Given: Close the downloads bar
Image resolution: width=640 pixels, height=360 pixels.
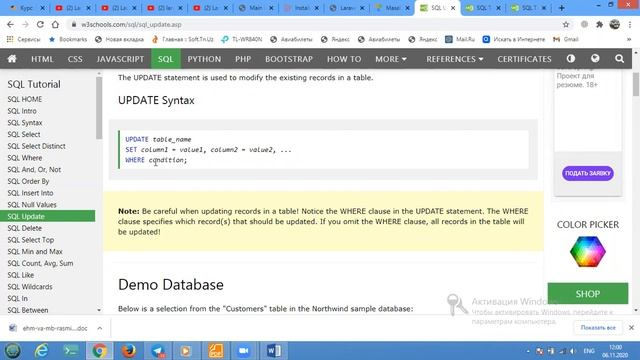Looking at the screenshot, I should [x=631, y=327].
